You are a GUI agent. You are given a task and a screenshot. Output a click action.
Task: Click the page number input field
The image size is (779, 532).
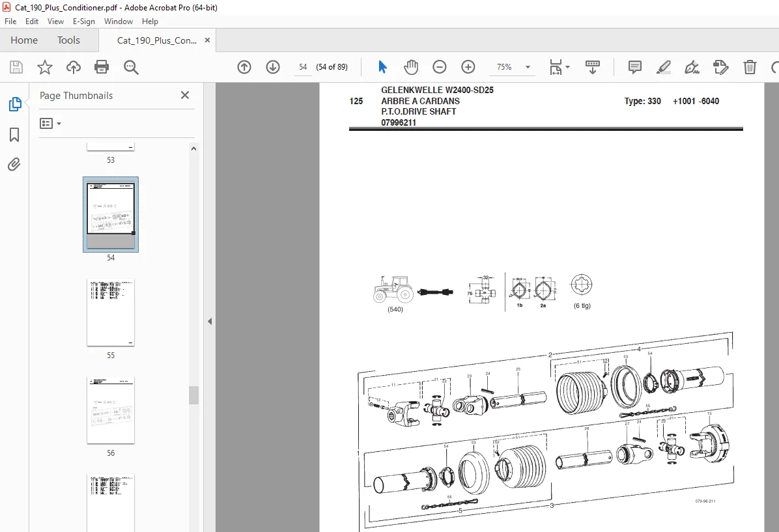coord(303,67)
